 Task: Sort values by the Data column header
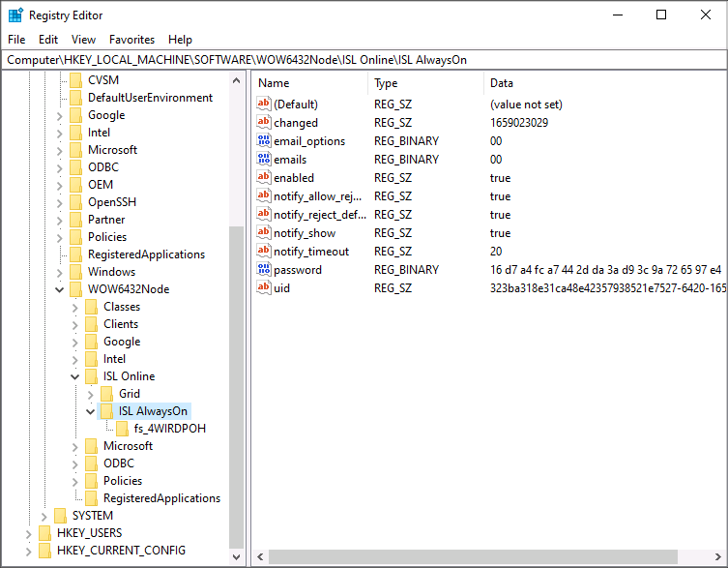605,83
